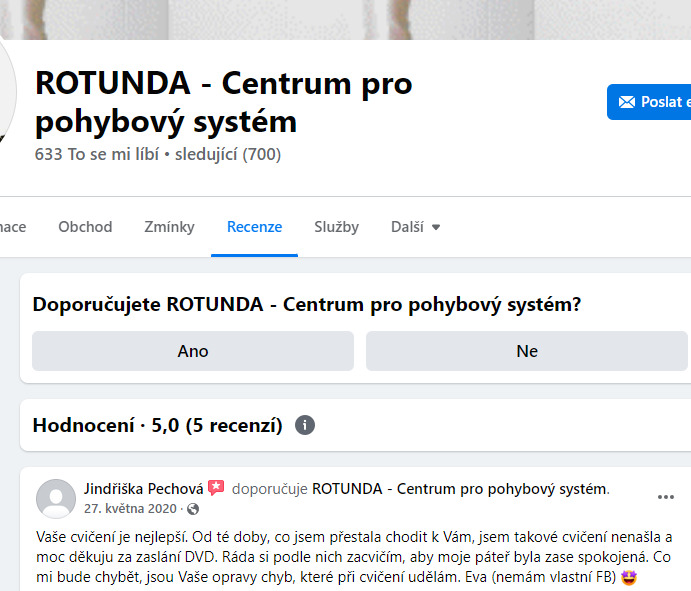This screenshot has height=591, width=691.
Task: Click the Hodnocení 5,0 (5 recenzí) heading
Action: (x=157, y=425)
